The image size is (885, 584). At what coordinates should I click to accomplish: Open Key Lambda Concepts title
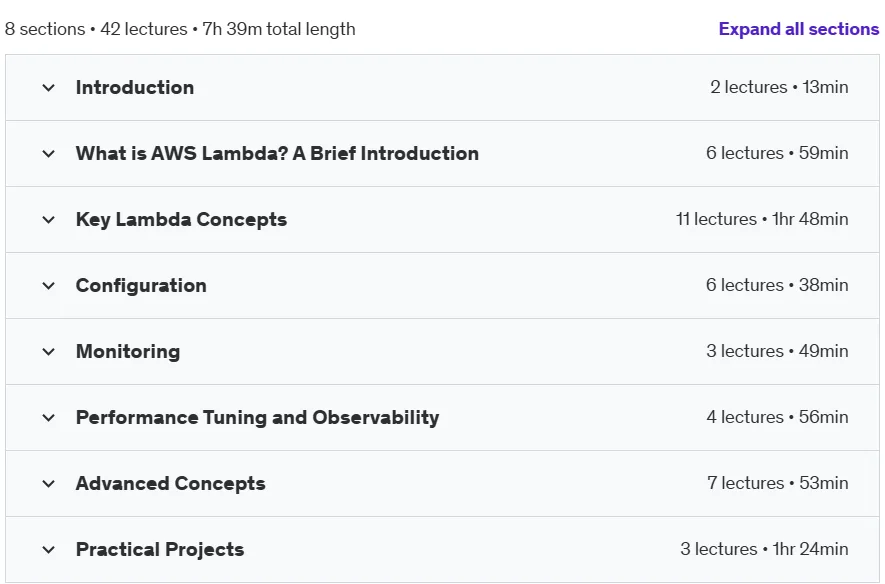pyautogui.click(x=181, y=219)
